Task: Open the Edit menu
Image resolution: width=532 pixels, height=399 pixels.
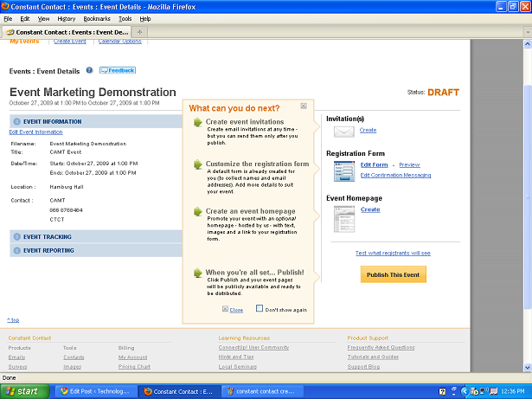Action: tap(25, 19)
